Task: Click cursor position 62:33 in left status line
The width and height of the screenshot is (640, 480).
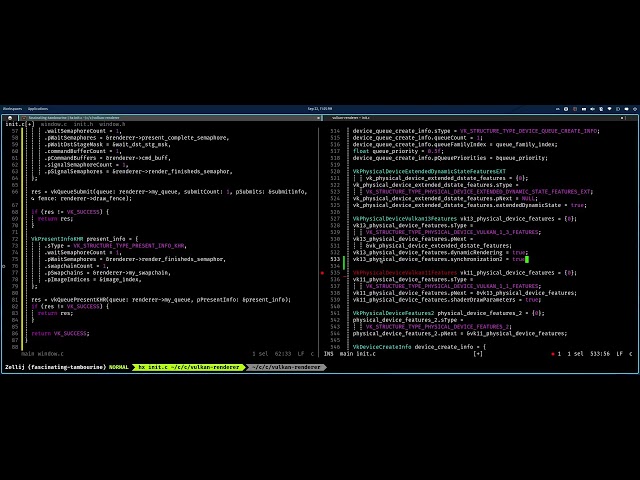Action: click(283, 354)
